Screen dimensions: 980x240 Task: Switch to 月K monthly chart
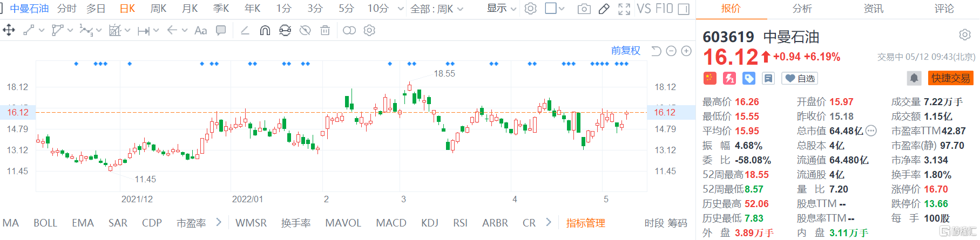[190, 9]
